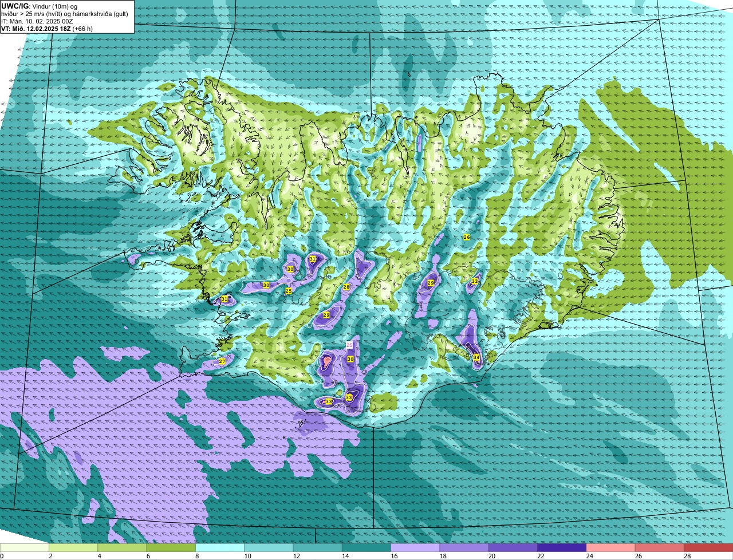Click the legend tick label 8
Viewport: 733px width, 560px height.
(197, 556)
